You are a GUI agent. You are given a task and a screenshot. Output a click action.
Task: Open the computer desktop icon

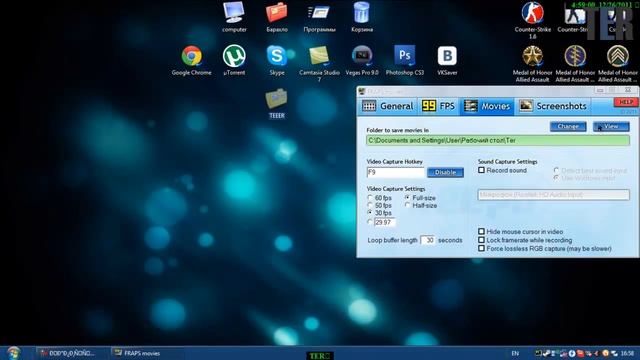234,16
